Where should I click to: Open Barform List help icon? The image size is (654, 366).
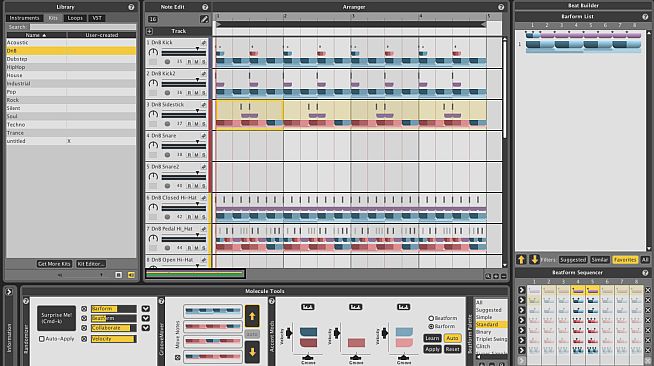(645, 16)
